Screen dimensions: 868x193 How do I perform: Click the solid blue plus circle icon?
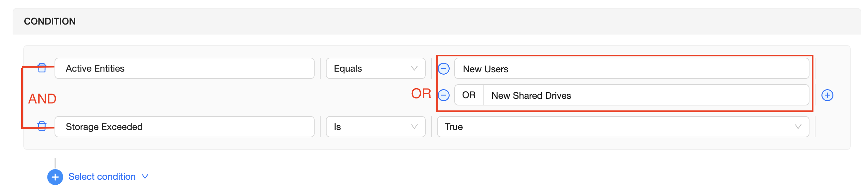coord(55,177)
